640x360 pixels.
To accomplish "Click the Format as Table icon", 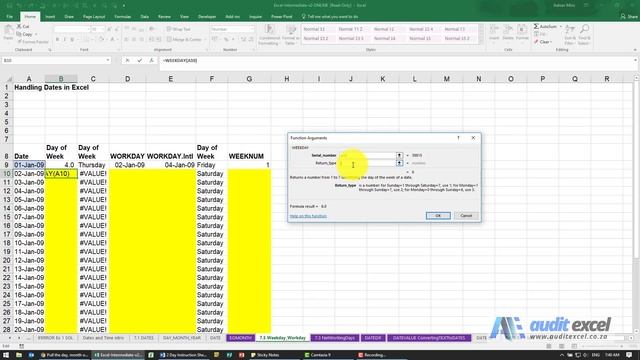I will (x=291, y=30).
